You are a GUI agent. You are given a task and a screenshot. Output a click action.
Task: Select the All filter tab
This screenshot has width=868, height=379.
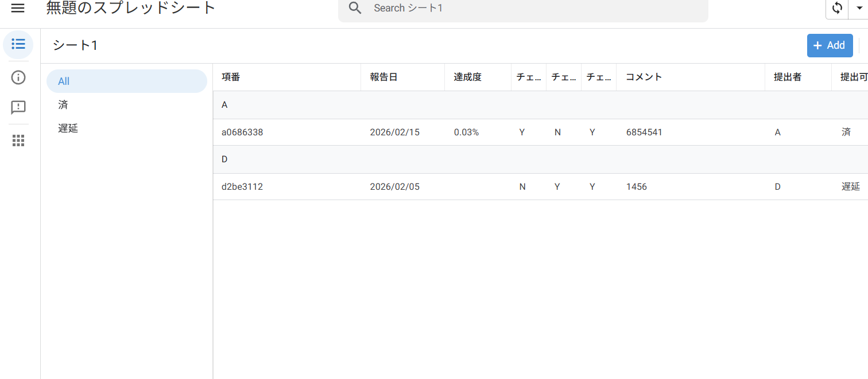point(126,81)
